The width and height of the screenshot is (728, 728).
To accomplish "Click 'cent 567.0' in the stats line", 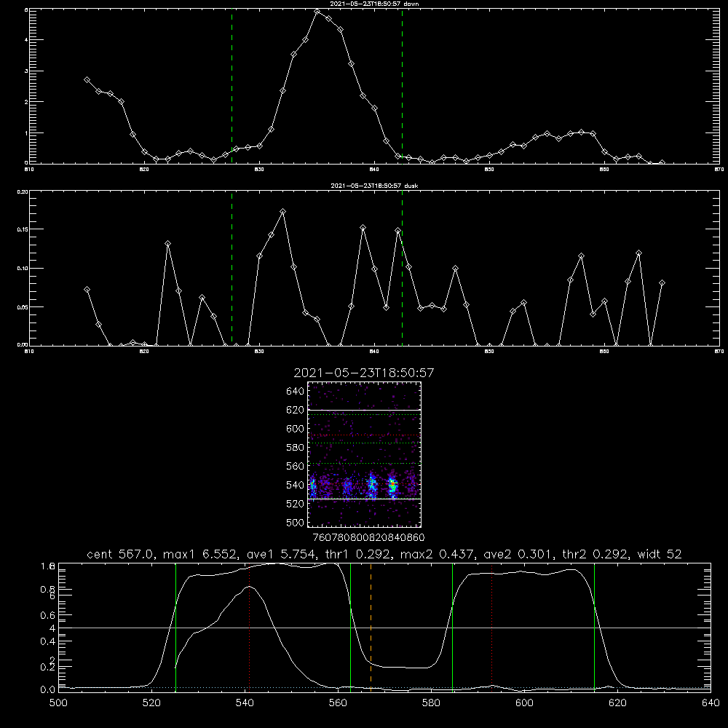I will (122, 554).
